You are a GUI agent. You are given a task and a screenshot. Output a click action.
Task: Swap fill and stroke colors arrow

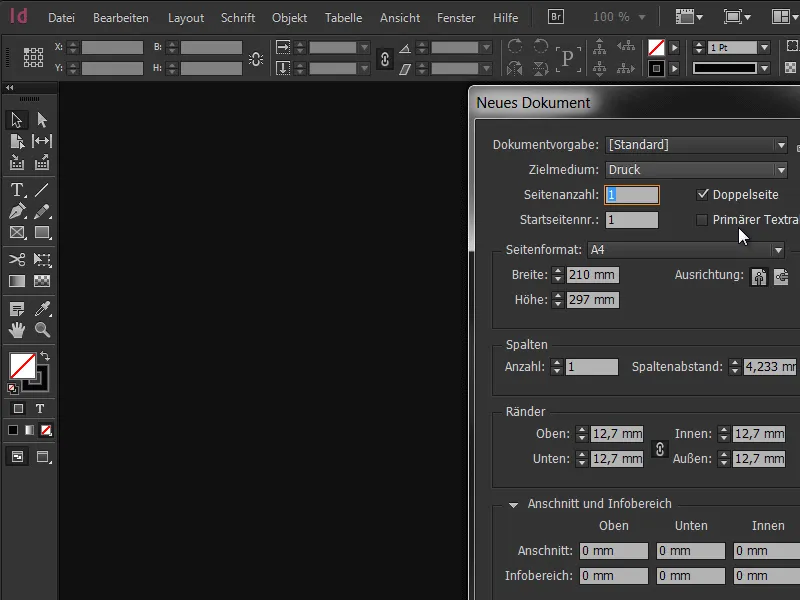click(45, 356)
